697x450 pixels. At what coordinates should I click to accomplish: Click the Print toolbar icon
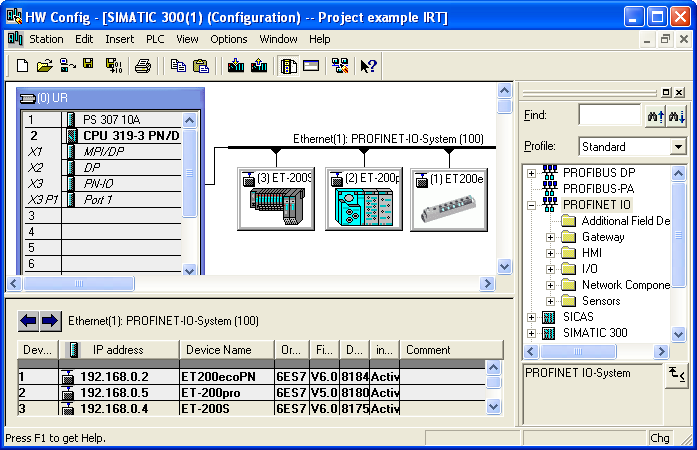[x=143, y=66]
